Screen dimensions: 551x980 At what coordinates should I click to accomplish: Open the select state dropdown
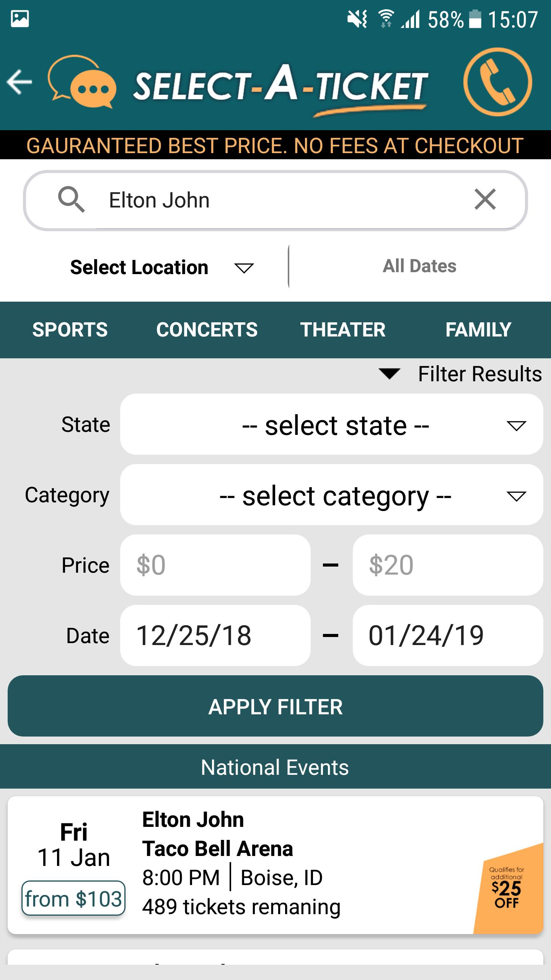(x=331, y=425)
